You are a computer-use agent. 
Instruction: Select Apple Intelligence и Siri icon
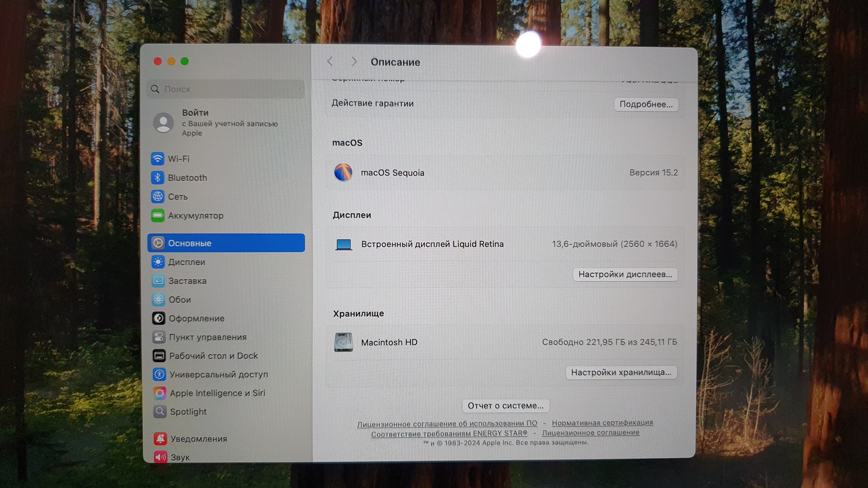[x=160, y=393]
